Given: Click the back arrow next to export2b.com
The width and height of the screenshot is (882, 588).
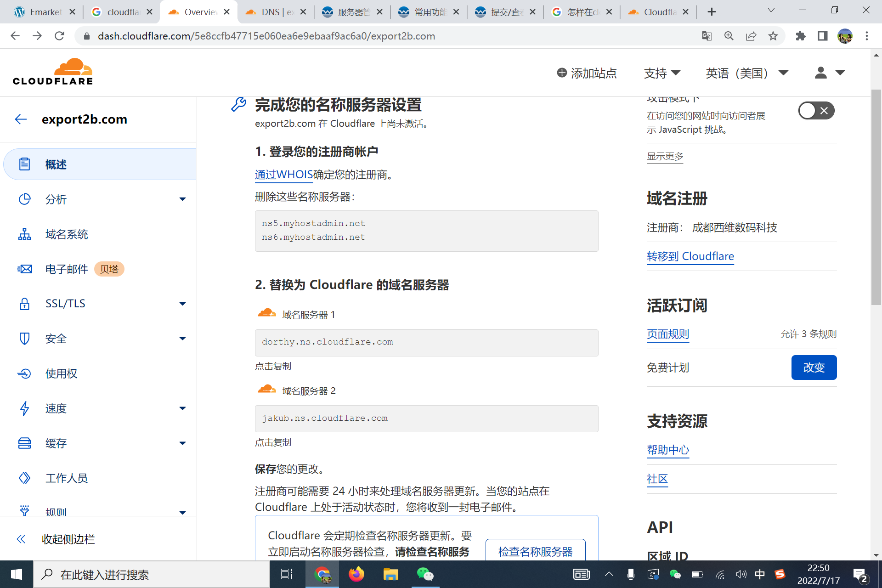Looking at the screenshot, I should point(21,119).
